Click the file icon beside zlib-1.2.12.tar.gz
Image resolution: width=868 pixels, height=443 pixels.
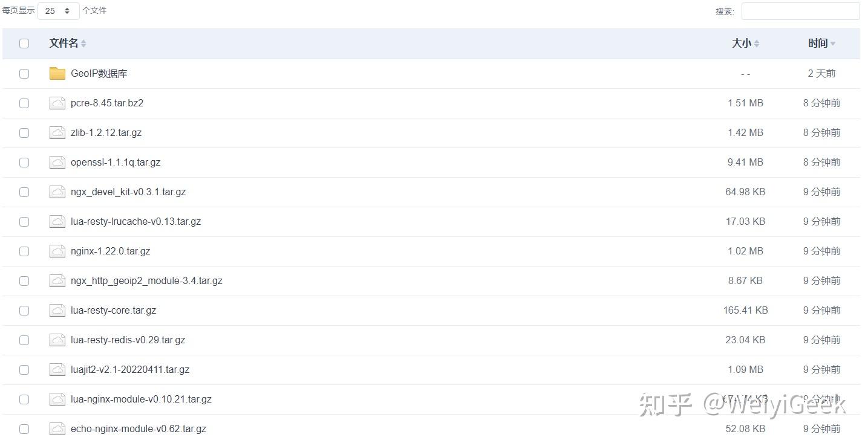coord(57,133)
